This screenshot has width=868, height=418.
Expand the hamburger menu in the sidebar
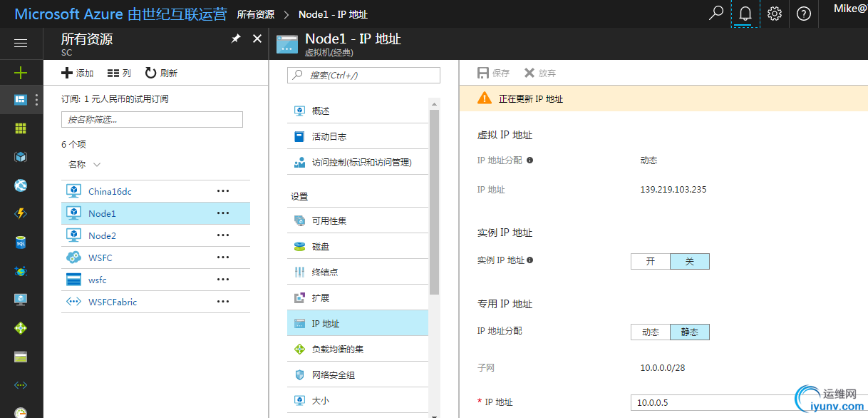point(21,43)
